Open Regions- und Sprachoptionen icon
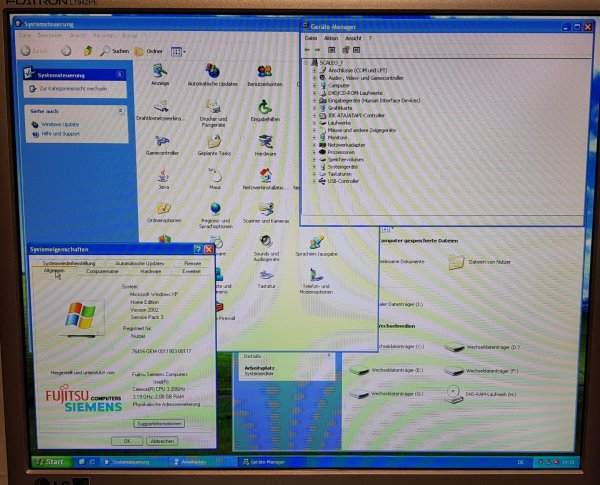 (215, 215)
